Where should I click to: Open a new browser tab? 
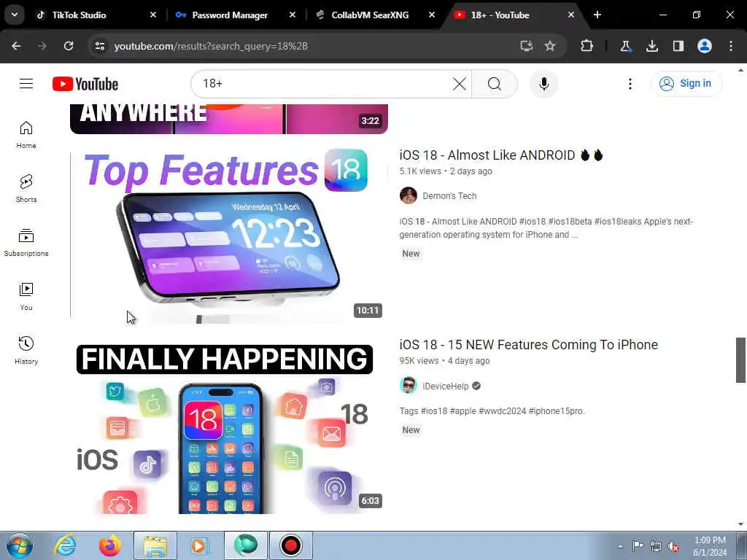(597, 15)
